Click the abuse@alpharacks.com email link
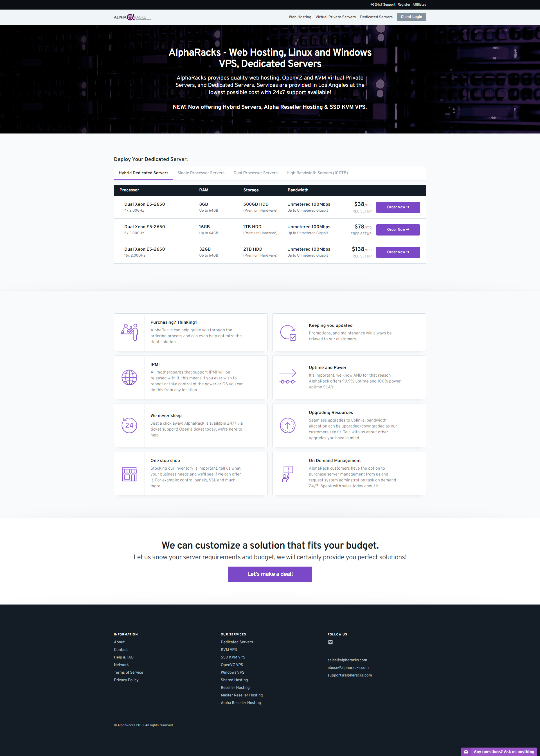The height and width of the screenshot is (756, 540). click(x=348, y=667)
